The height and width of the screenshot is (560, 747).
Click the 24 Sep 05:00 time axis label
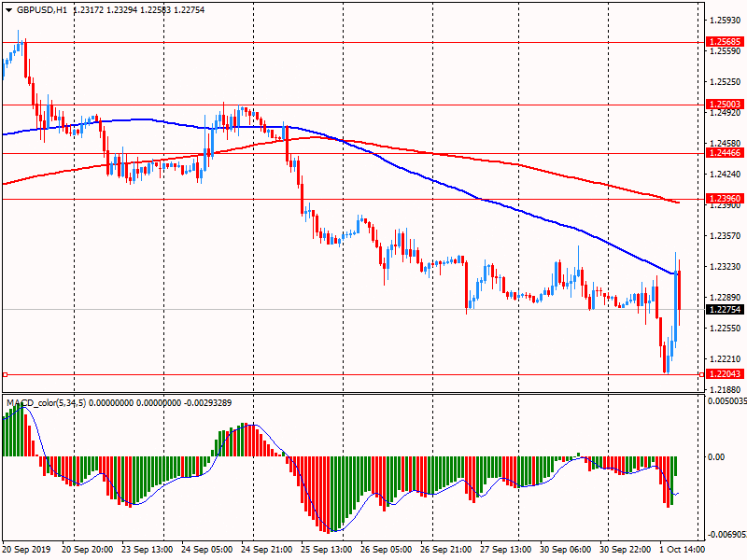tap(206, 550)
